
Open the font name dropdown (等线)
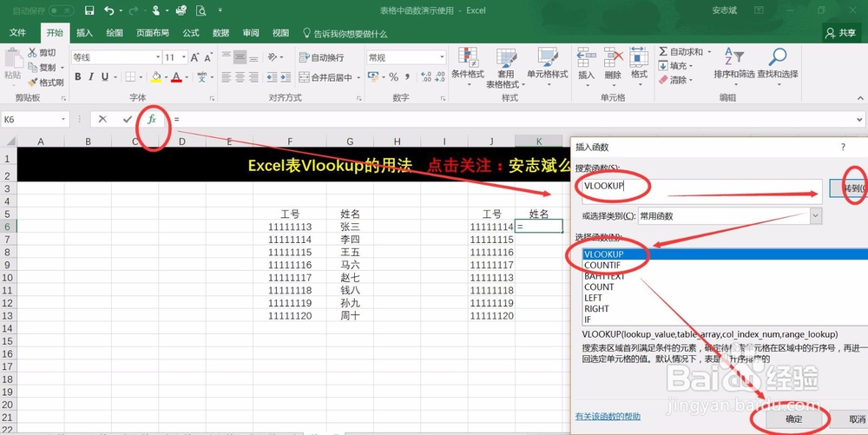pyautogui.click(x=158, y=57)
